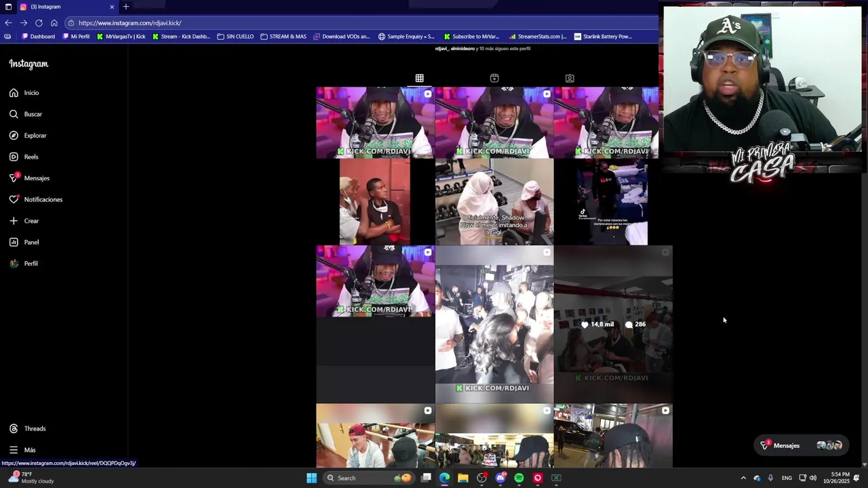
Task: Open post with 14,8 mil likes
Action: 614,325
